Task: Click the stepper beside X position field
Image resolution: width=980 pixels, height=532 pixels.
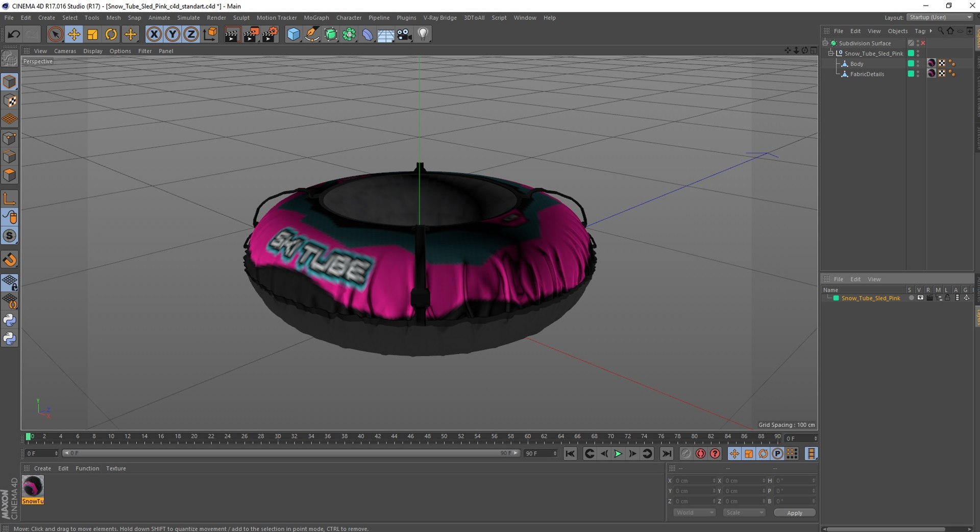Action: (714, 481)
